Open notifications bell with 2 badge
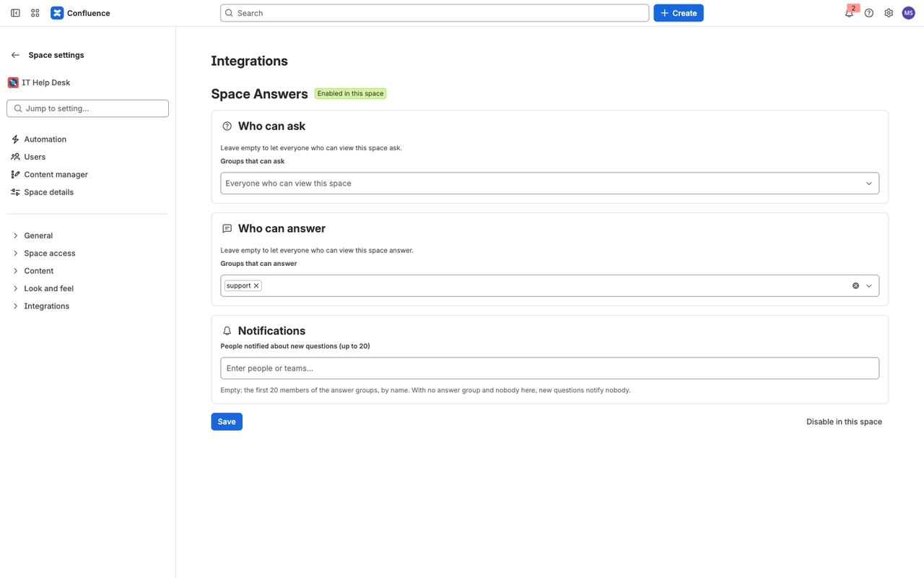This screenshot has width=924, height=578. [x=850, y=13]
